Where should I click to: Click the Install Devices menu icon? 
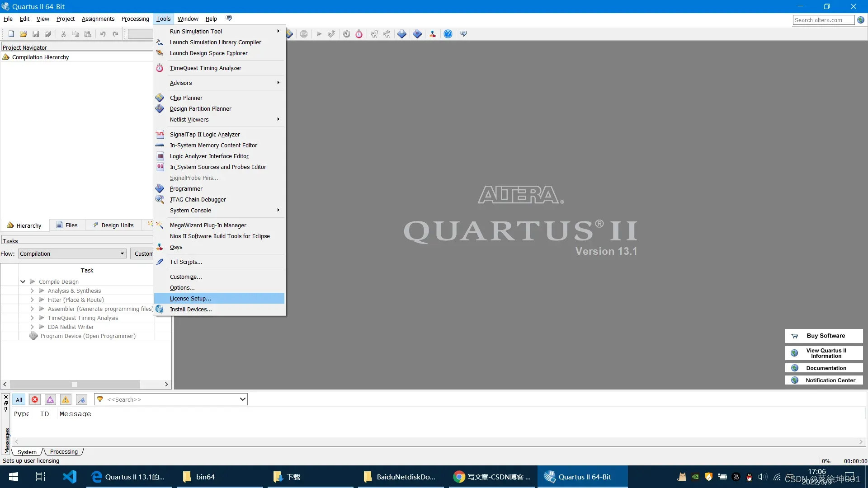click(160, 309)
